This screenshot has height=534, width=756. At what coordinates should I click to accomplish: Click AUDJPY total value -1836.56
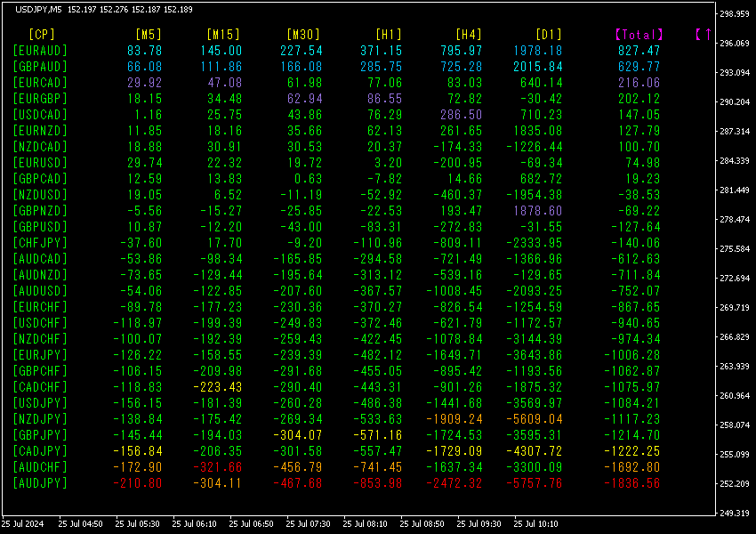pos(632,483)
